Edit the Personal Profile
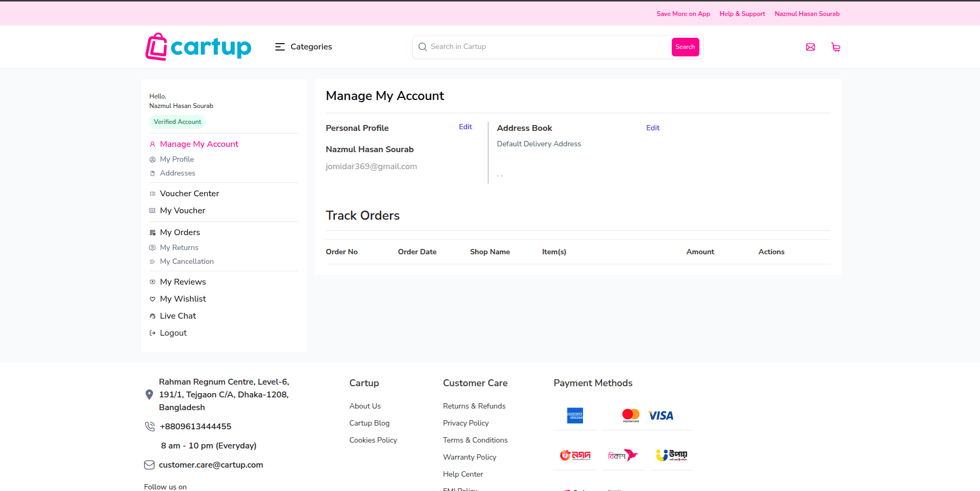 point(465,127)
